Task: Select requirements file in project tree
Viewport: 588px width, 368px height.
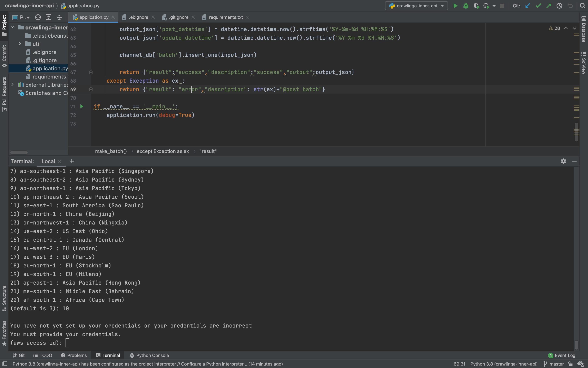Action: (47, 77)
